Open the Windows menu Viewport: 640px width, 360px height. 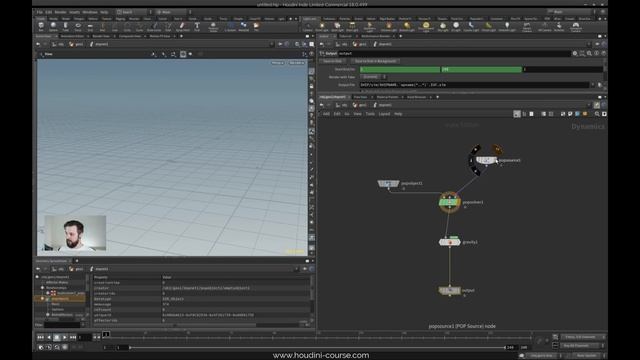point(90,12)
